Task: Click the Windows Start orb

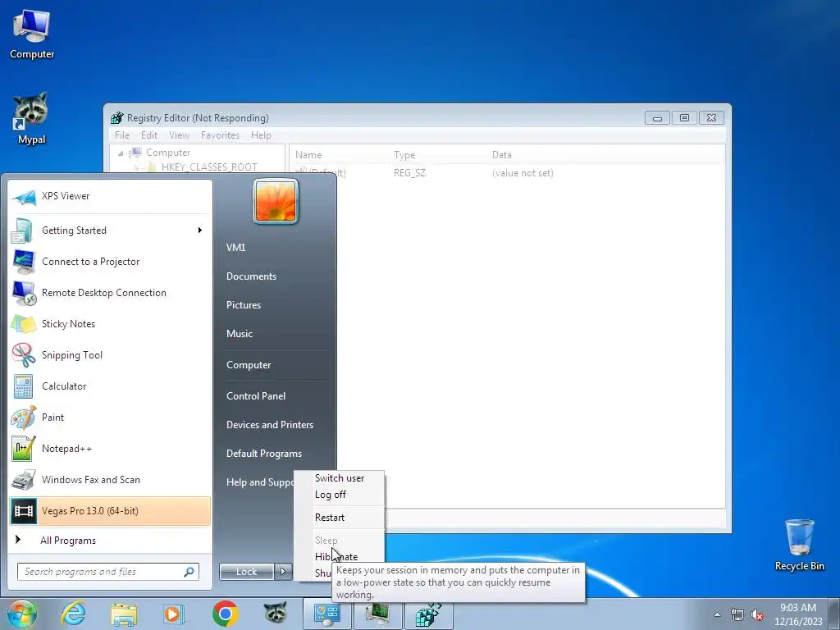Action: (22, 614)
